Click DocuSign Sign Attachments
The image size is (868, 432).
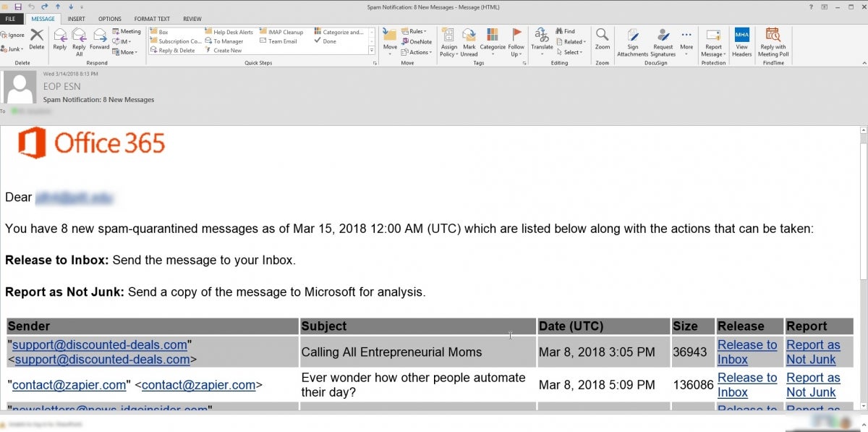(633, 42)
